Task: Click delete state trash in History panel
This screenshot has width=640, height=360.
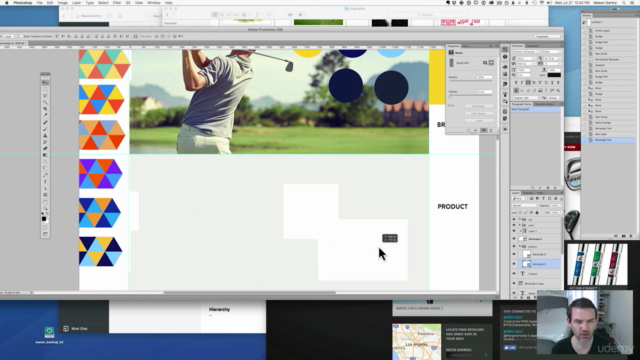Action: 631,236
